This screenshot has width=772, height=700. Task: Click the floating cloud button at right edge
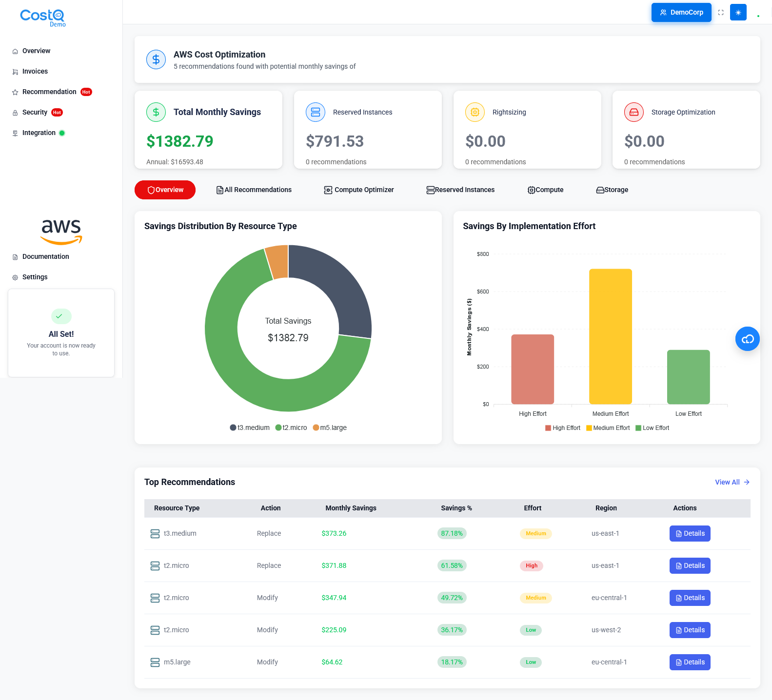point(747,339)
